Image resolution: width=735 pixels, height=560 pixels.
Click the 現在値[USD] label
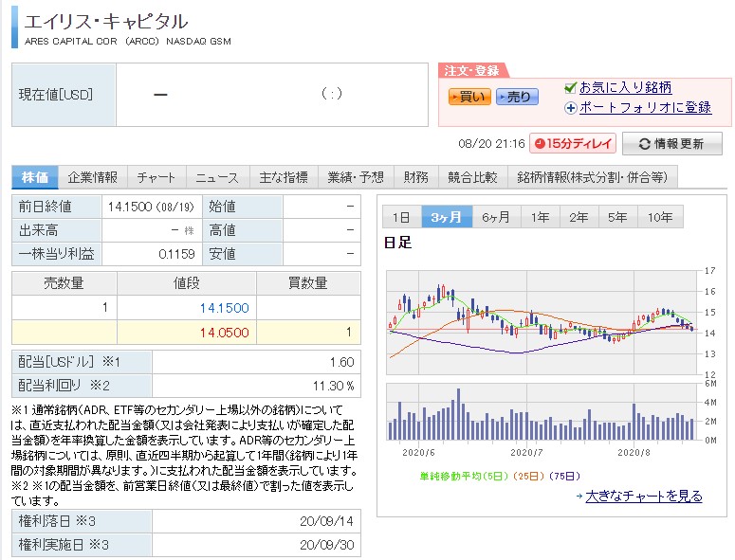click(56, 95)
